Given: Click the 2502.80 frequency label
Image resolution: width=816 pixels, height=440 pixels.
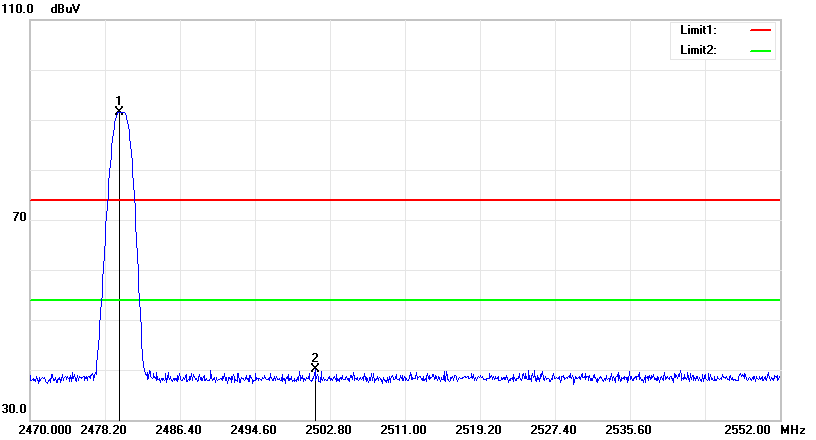Looking at the screenshot, I should click(328, 430).
